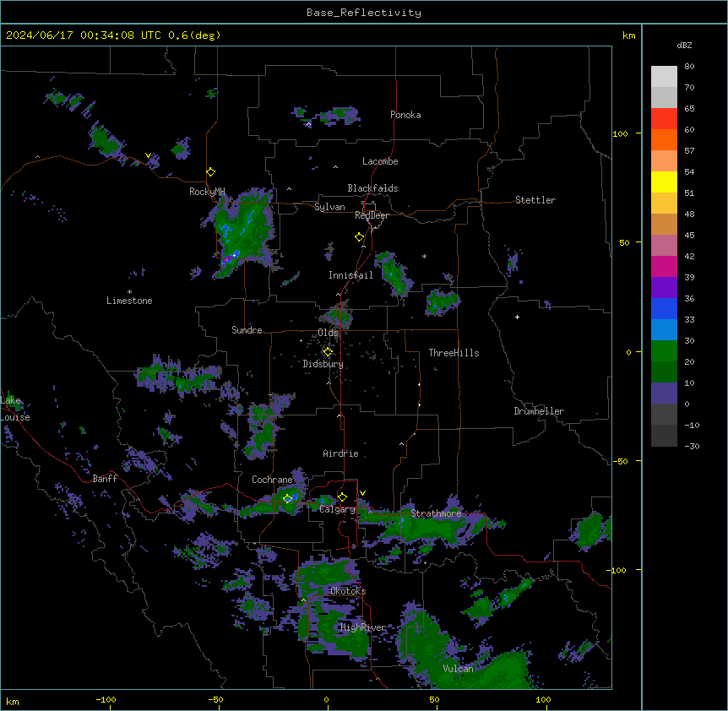Click the light gray 70 dBZ legend swatch
728x711 pixels.
click(664, 97)
